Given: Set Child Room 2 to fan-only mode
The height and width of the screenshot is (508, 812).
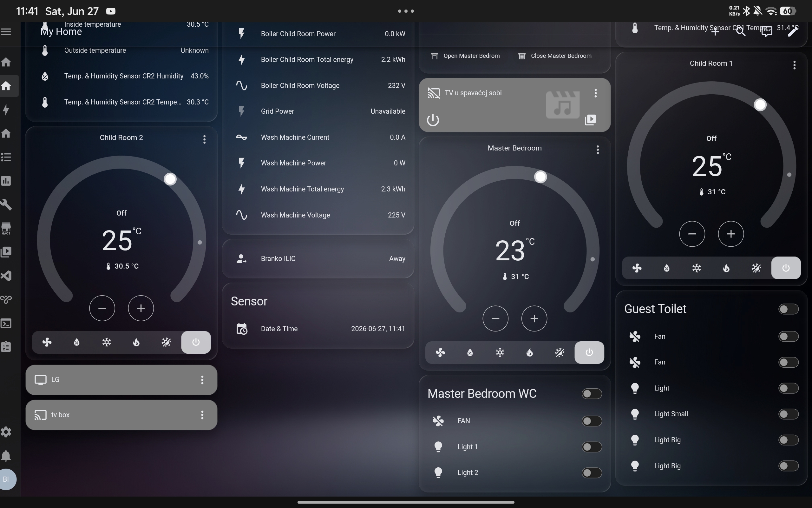Looking at the screenshot, I should (x=47, y=342).
